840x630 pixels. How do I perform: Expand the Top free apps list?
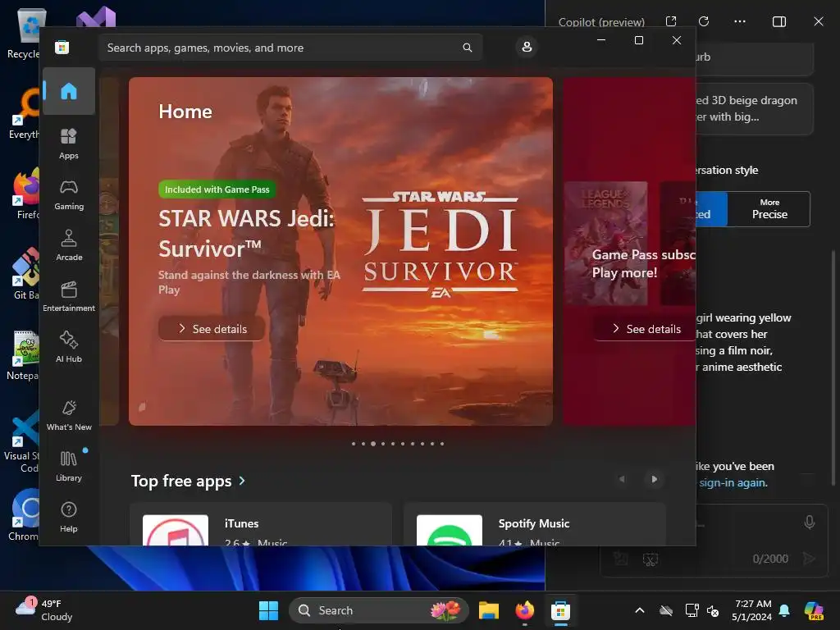(x=188, y=481)
